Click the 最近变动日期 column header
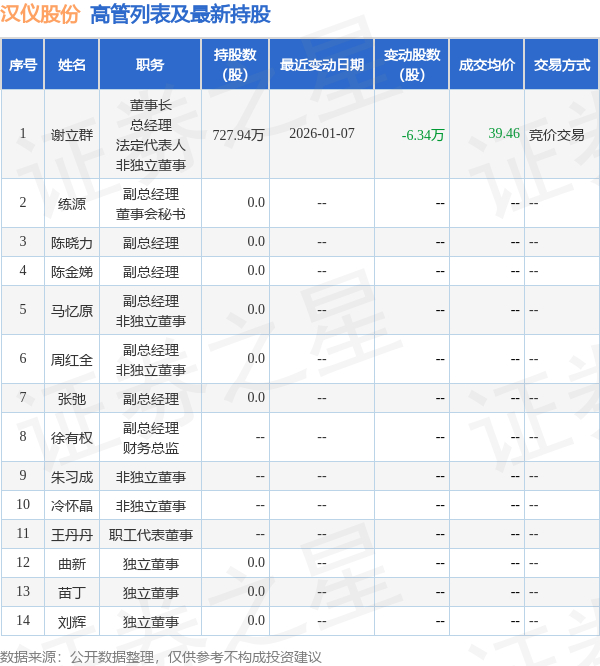600x666 pixels. (x=322, y=65)
